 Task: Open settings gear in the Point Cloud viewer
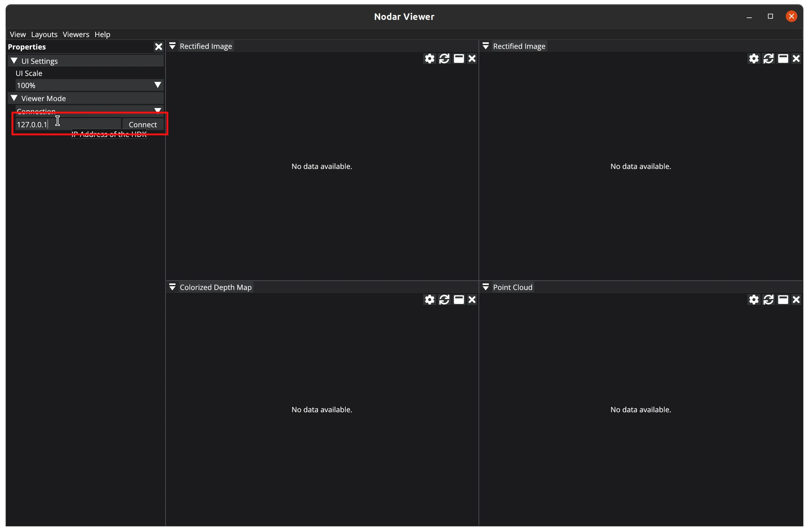click(x=754, y=300)
